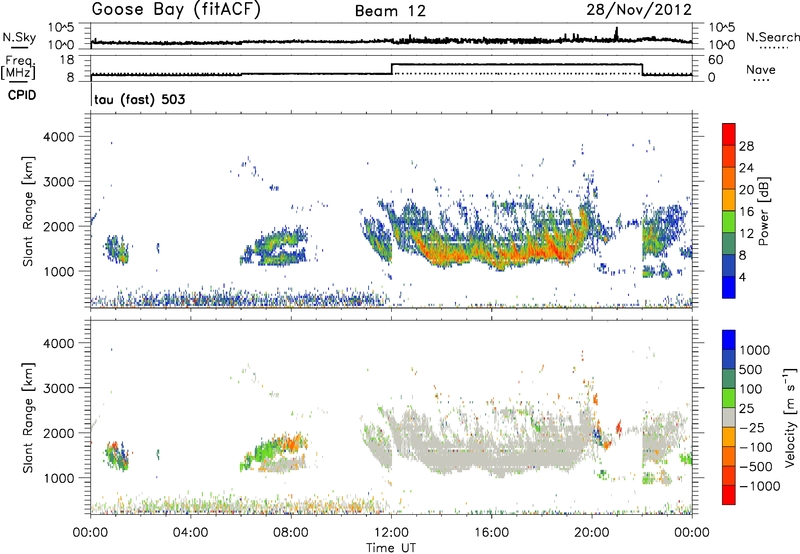Screen dimensions: 800x554
Task: Click the 'tau (fast) 503' text
Action: coord(139,99)
